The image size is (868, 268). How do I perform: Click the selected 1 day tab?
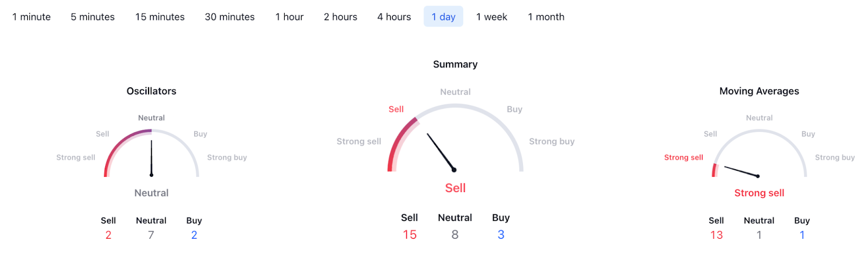coord(443,17)
